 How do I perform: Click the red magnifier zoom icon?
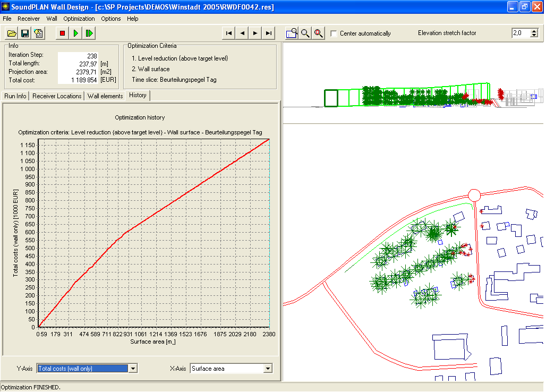[x=318, y=33]
